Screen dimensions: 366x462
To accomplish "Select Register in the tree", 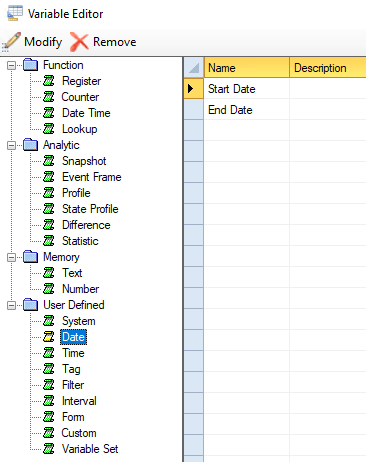I will tap(81, 81).
